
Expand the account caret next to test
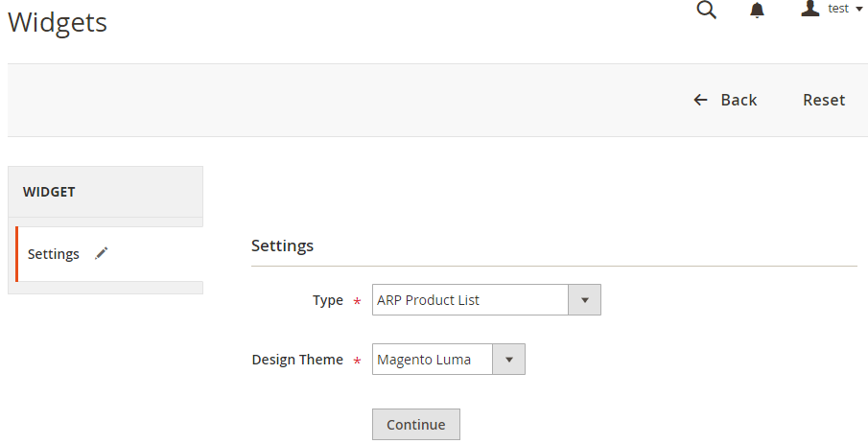pyautogui.click(x=859, y=9)
